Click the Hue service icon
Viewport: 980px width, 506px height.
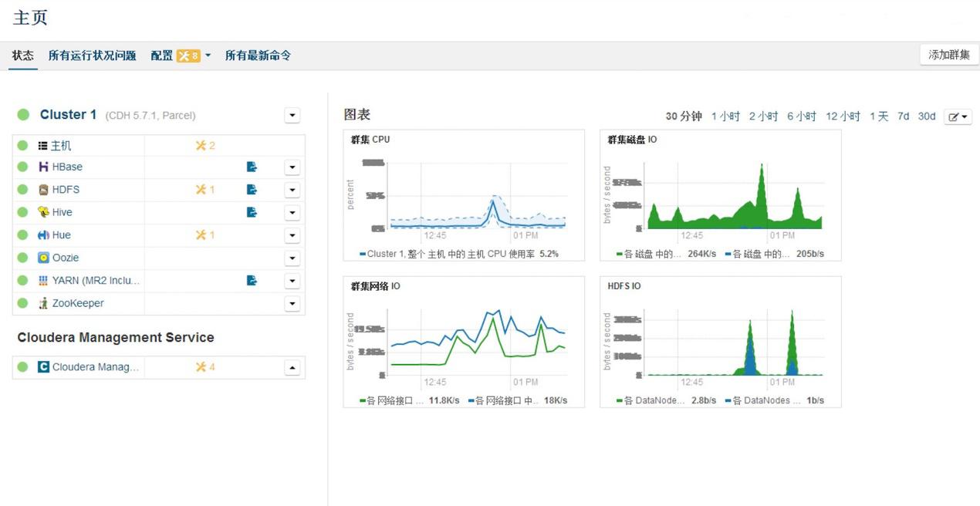click(43, 235)
